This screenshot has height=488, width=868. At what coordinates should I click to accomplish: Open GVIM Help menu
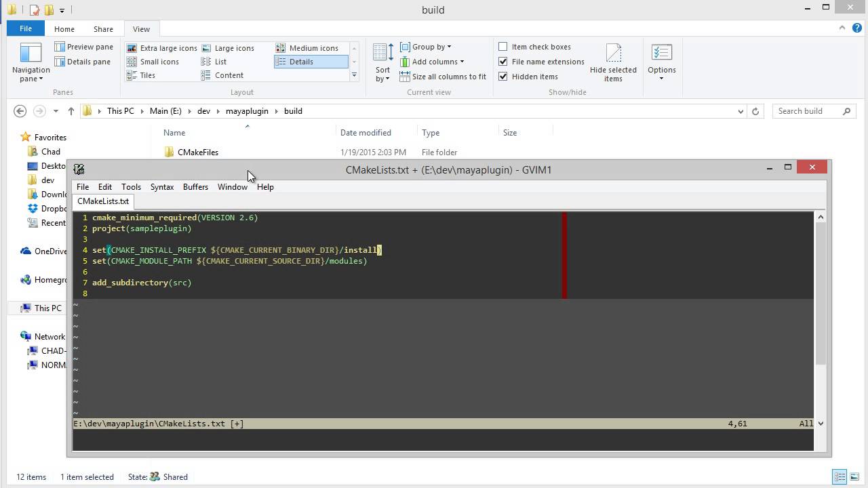[265, 187]
